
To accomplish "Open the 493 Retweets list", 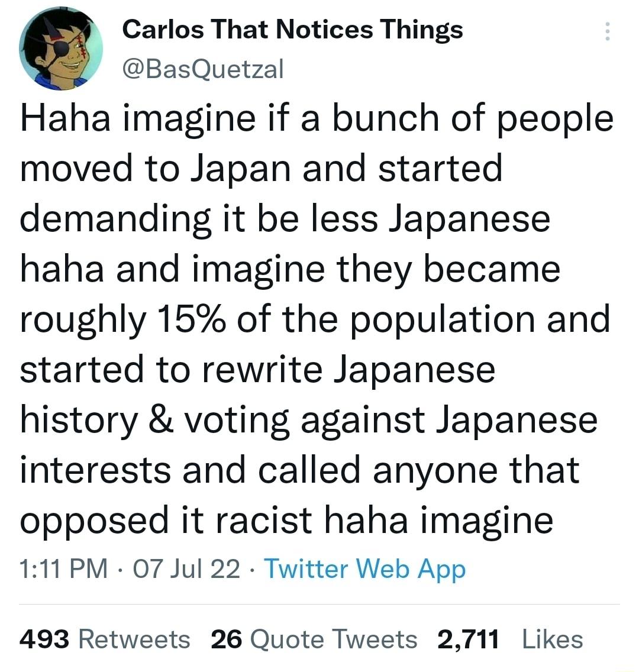I will click(x=104, y=639).
